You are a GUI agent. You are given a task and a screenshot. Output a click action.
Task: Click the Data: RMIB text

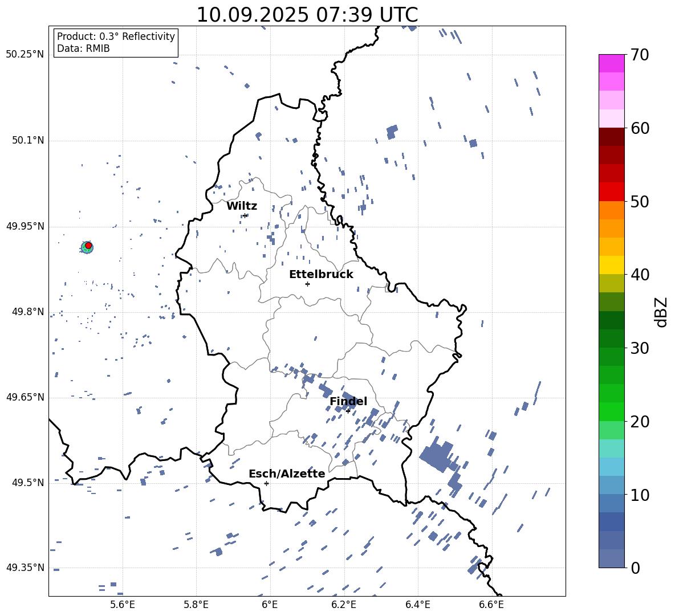83,48
